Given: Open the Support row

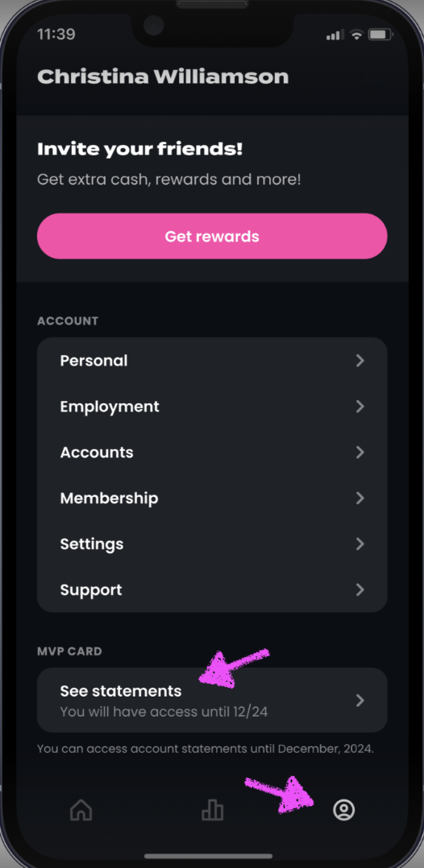Looking at the screenshot, I should pyautogui.click(x=212, y=589).
